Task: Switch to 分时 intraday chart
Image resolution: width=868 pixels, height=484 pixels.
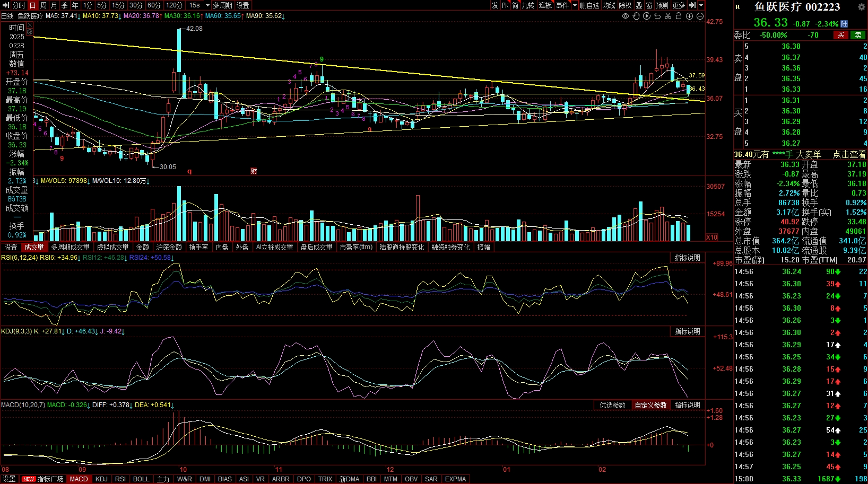Action: tap(19, 5)
